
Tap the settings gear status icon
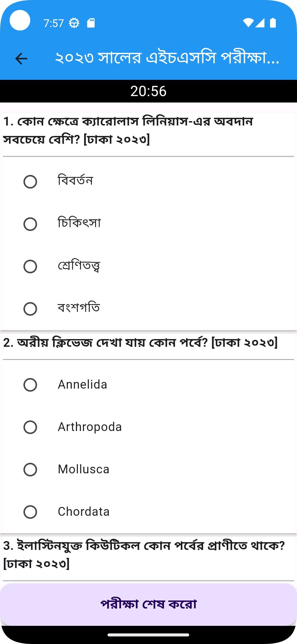74,23
